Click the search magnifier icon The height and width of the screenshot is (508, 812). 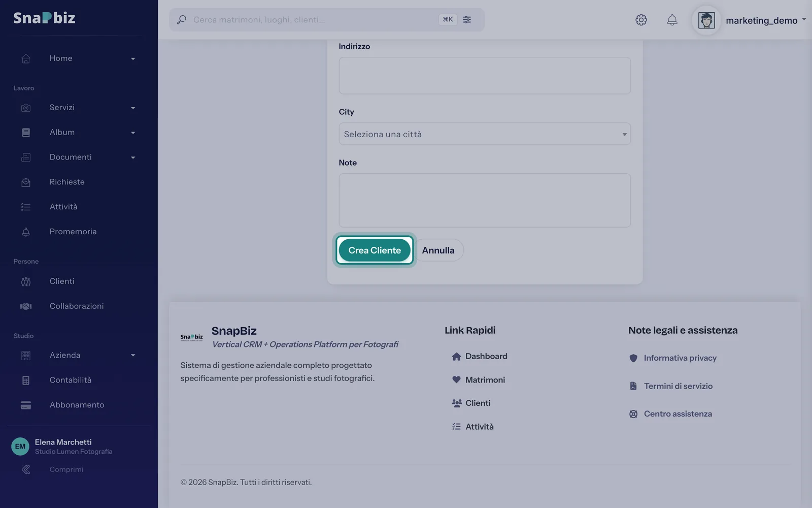[x=181, y=20]
